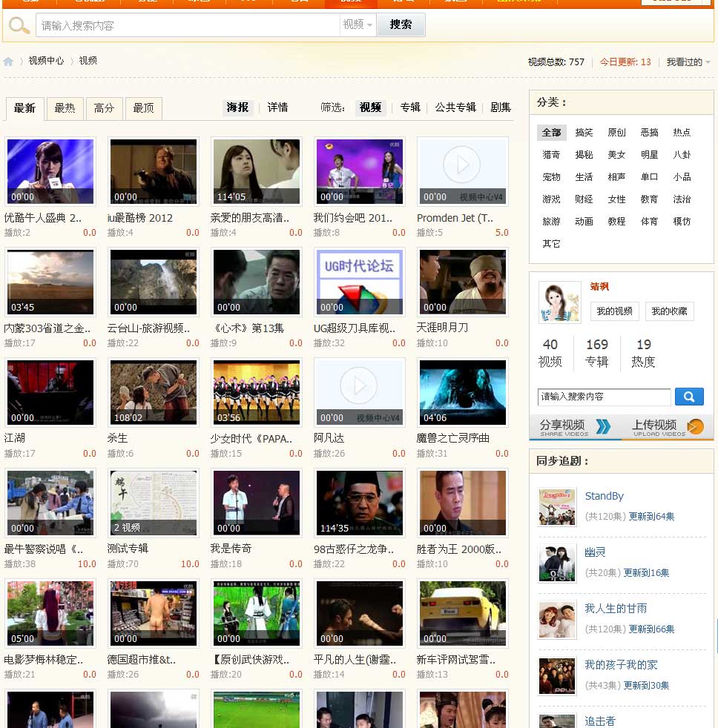Click the double-arrow icon next to 分享视频
718x728 pixels.
(603, 426)
